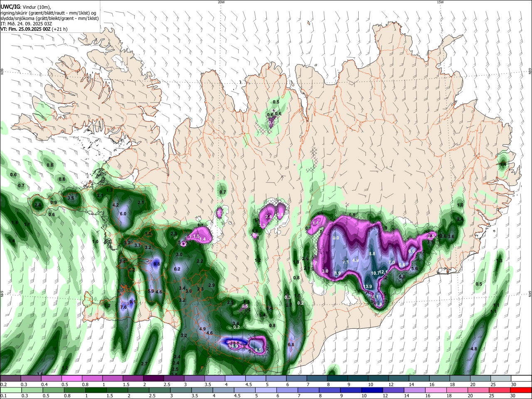This screenshot has width=532, height=399.
Task: Select the 13.9 precipitation value
Action: tap(368, 287)
